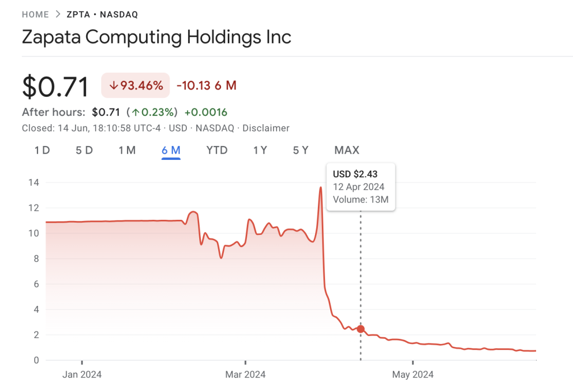The width and height of the screenshot is (573, 392).
Task: Click the green up arrow beside 0.23%
Action: pos(135,112)
